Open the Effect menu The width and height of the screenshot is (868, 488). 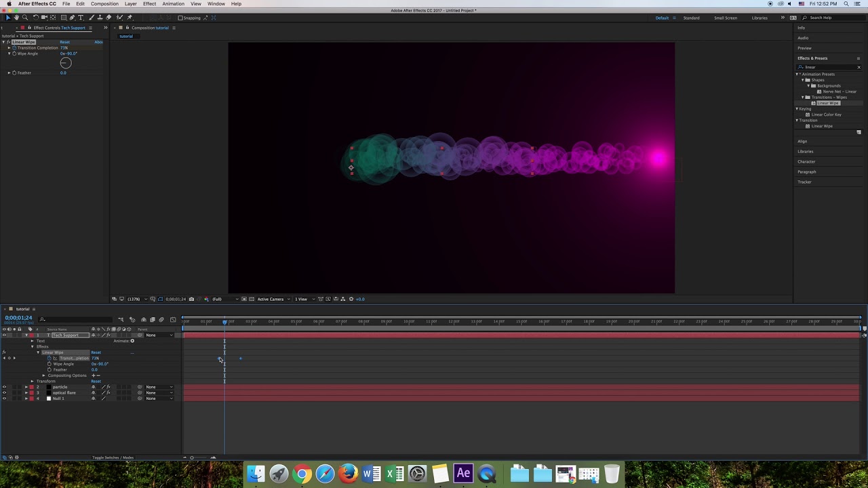149,4
